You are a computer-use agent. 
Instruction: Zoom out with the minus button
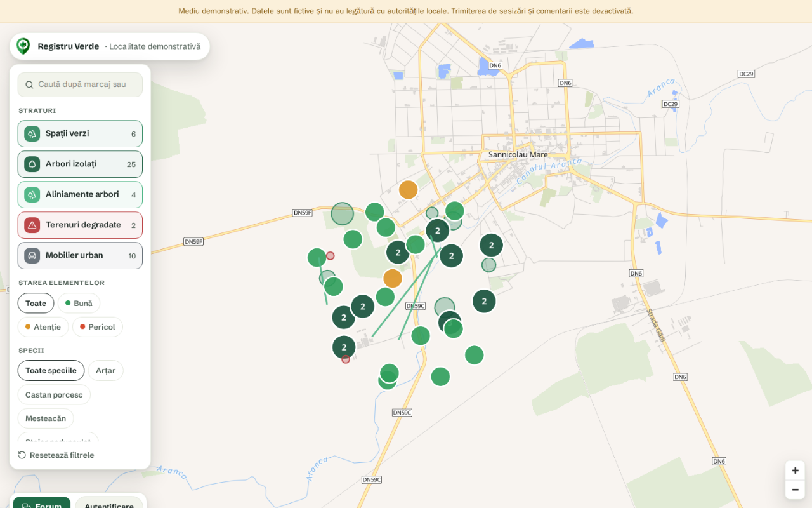pos(795,490)
